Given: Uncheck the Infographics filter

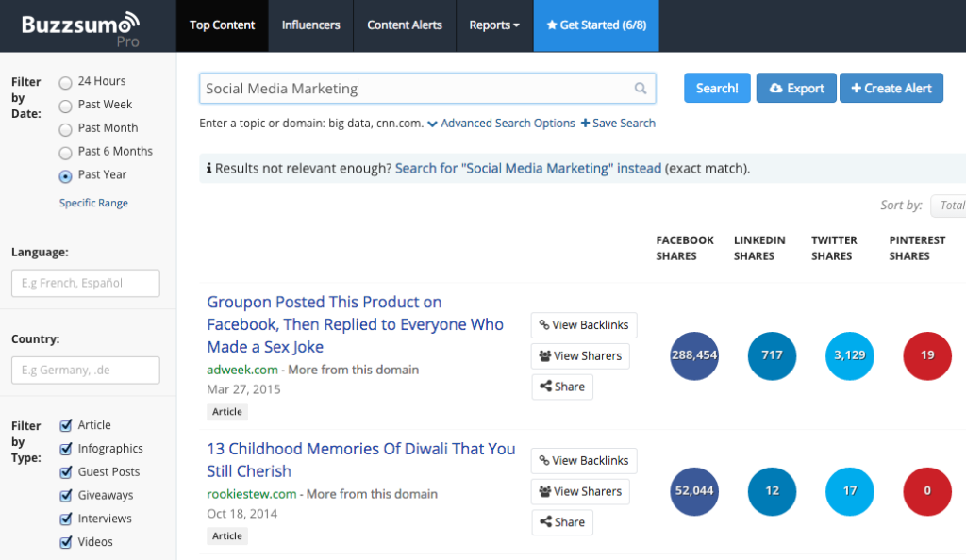Looking at the screenshot, I should click(64, 448).
